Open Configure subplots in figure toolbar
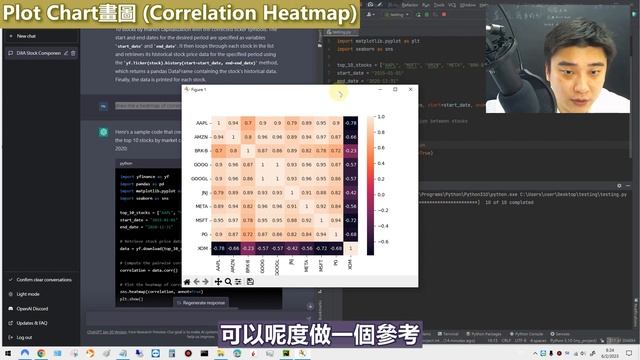Image resolution: width=640 pixels, height=360 pixels. 238,282
